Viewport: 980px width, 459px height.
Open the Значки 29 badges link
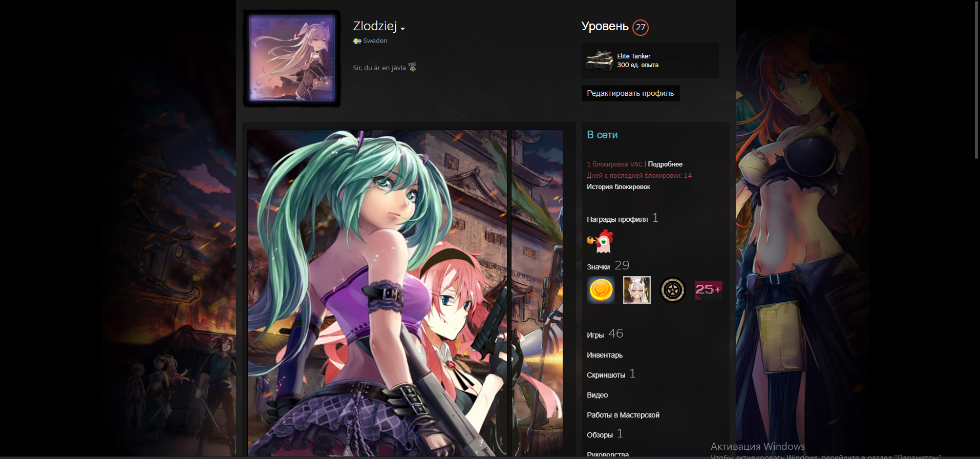608,266
